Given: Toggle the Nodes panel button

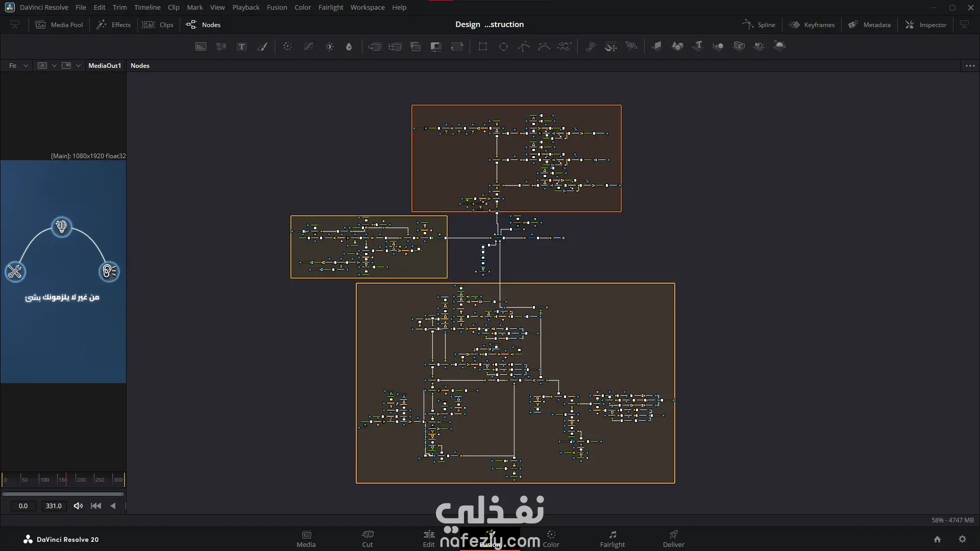Looking at the screenshot, I should [203, 24].
